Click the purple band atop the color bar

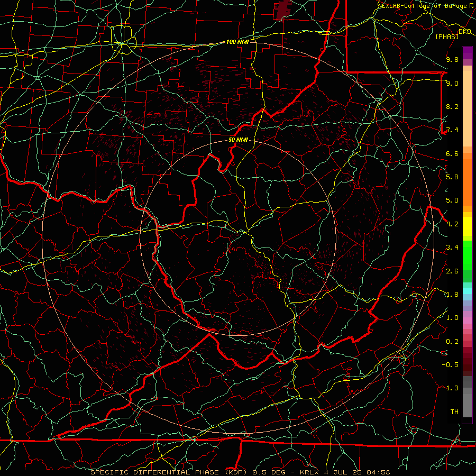[467, 53]
